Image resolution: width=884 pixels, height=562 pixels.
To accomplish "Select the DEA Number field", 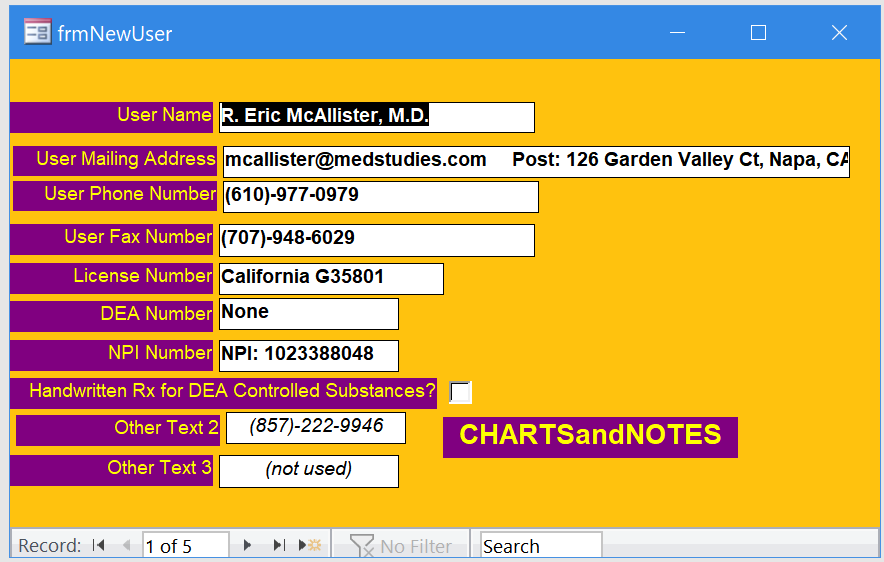I will tap(308, 313).
